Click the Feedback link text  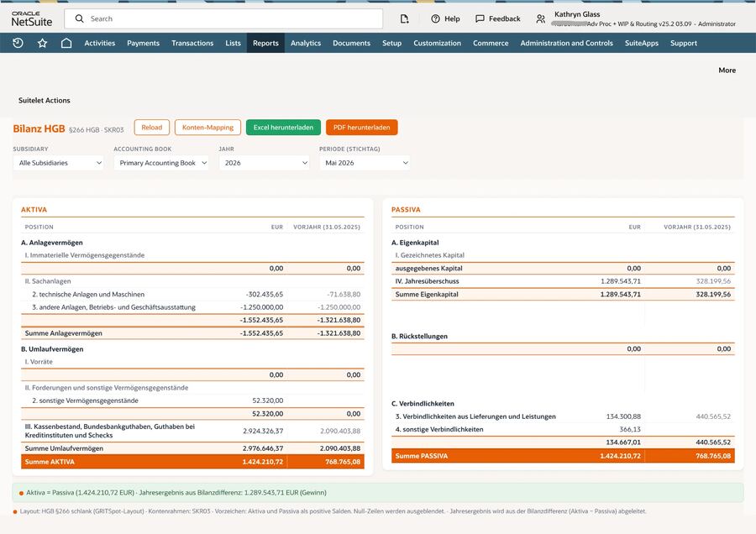point(505,18)
